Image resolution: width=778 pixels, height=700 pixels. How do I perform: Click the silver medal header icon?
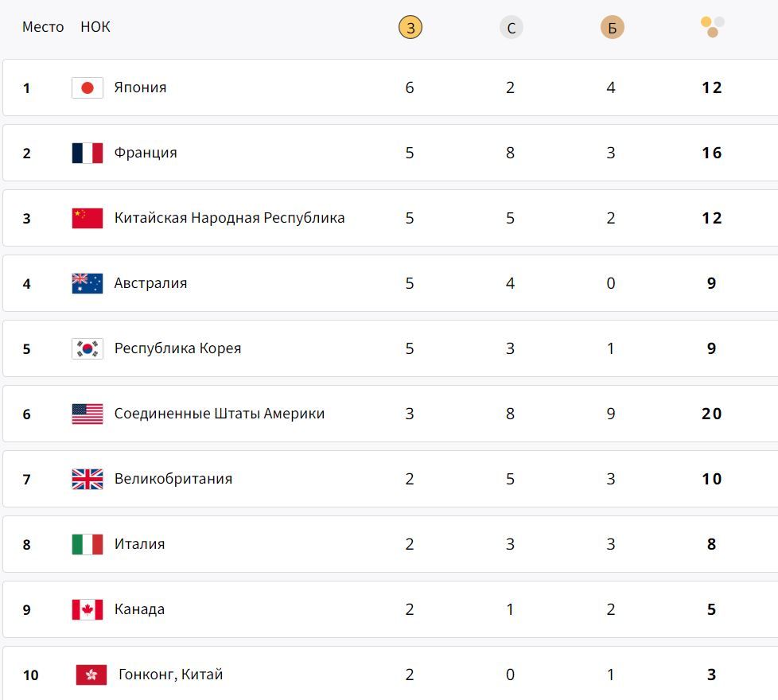510,26
